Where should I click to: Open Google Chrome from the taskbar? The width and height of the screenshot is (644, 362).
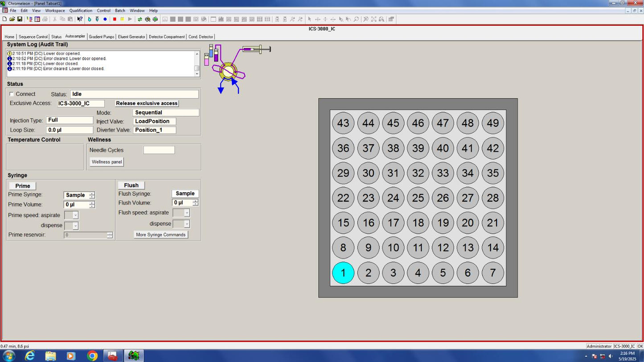(x=92, y=355)
